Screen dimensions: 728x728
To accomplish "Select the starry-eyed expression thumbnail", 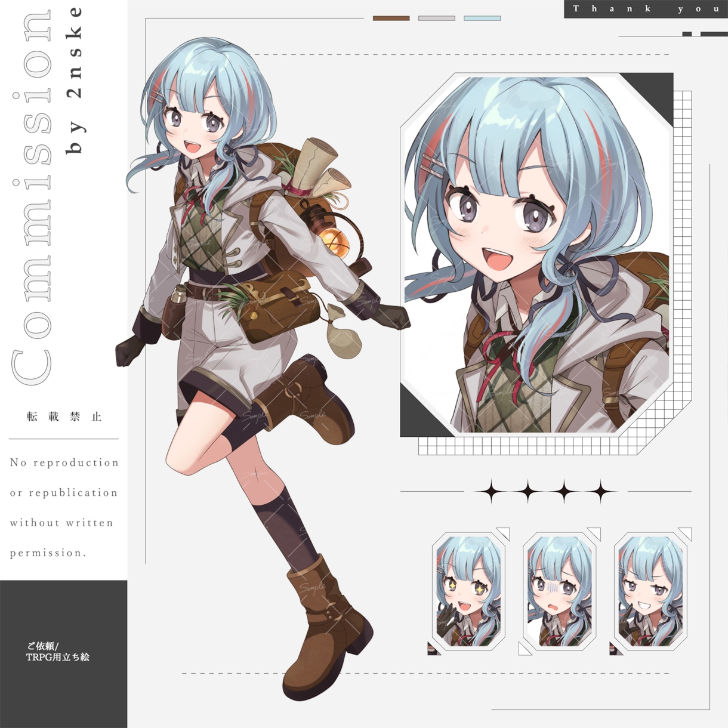I will [468, 591].
